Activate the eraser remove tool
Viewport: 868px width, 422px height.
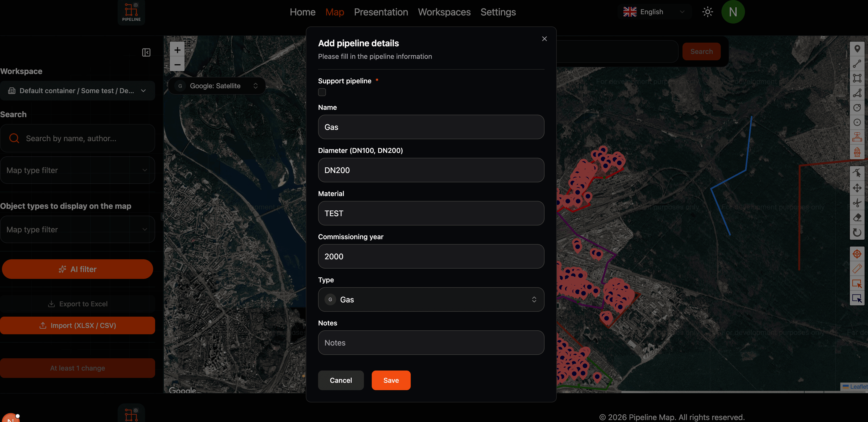pos(857,217)
